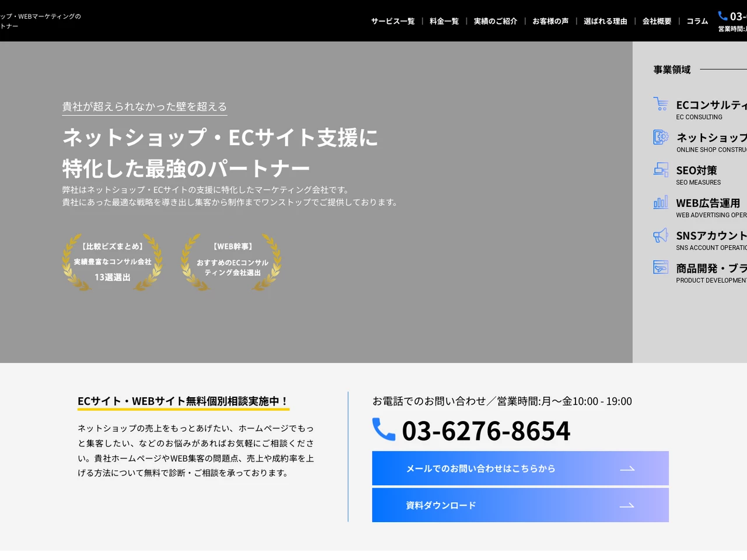Screen dimensions: 747x560
Task: Click the WEB広告運用 bar chart icon
Action: 661,202
